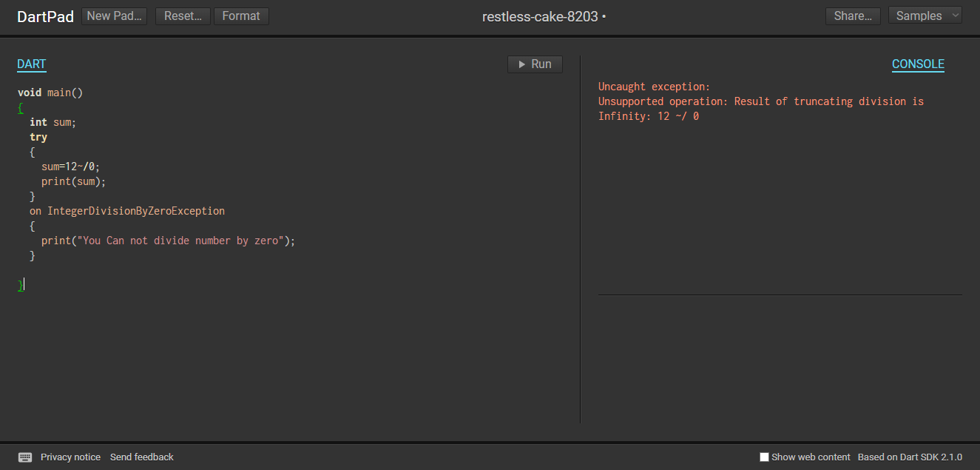Screen dimensions: 980x470
Task: Open the Privacy notice link
Action: coord(70,457)
